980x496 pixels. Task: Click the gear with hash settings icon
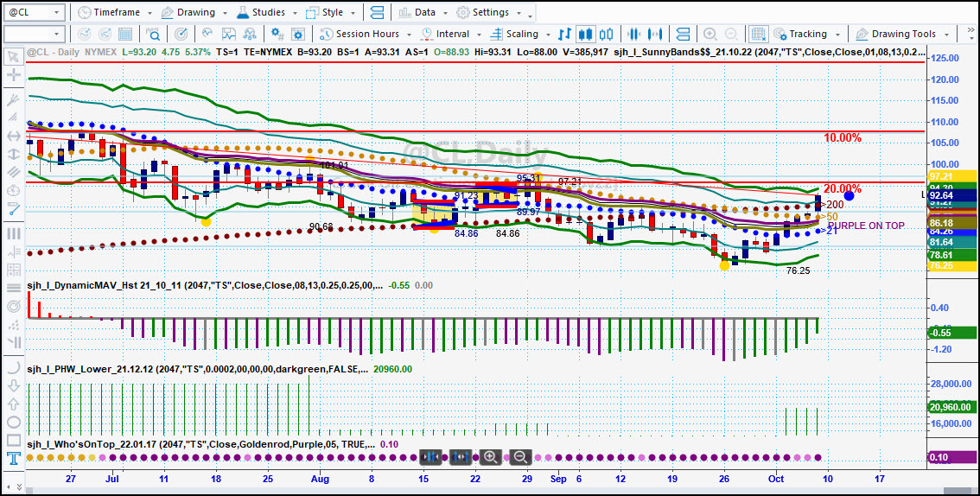tap(277, 34)
